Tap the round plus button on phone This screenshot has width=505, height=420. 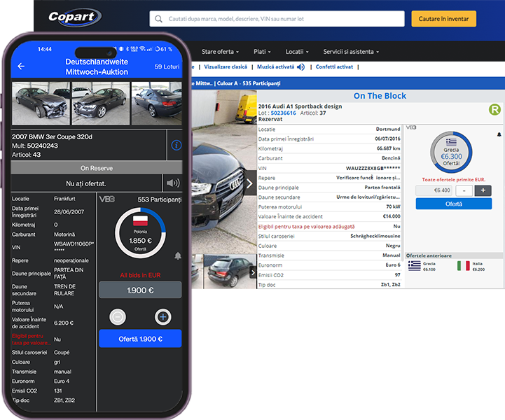[x=163, y=316]
